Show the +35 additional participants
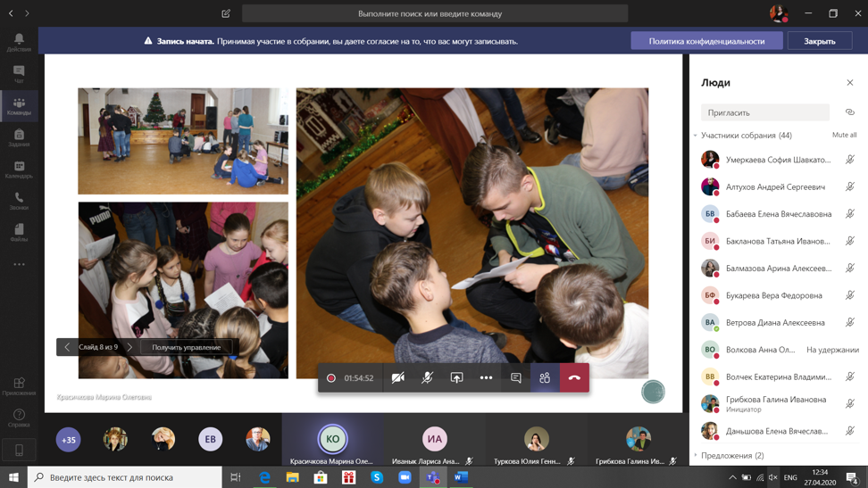This screenshot has height=488, width=868. (x=68, y=439)
